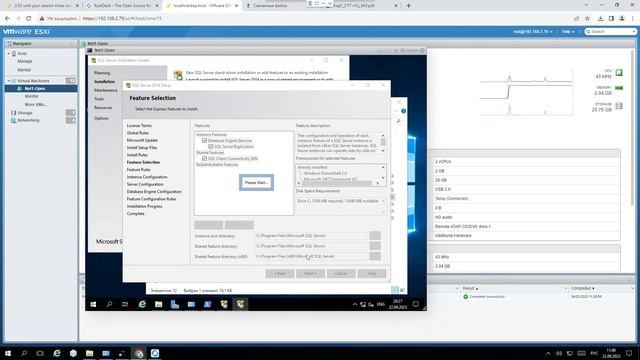
Task: Browse for the instance root directory
Action: pos(375,236)
